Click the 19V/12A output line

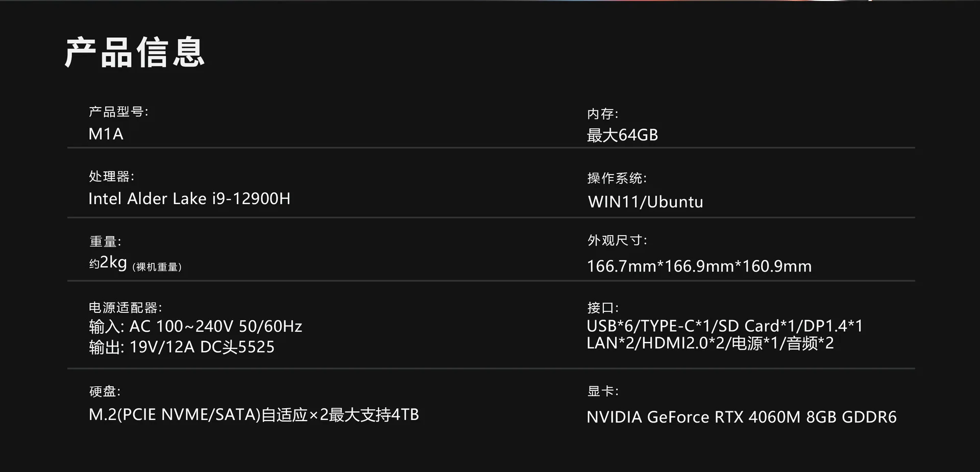181,347
